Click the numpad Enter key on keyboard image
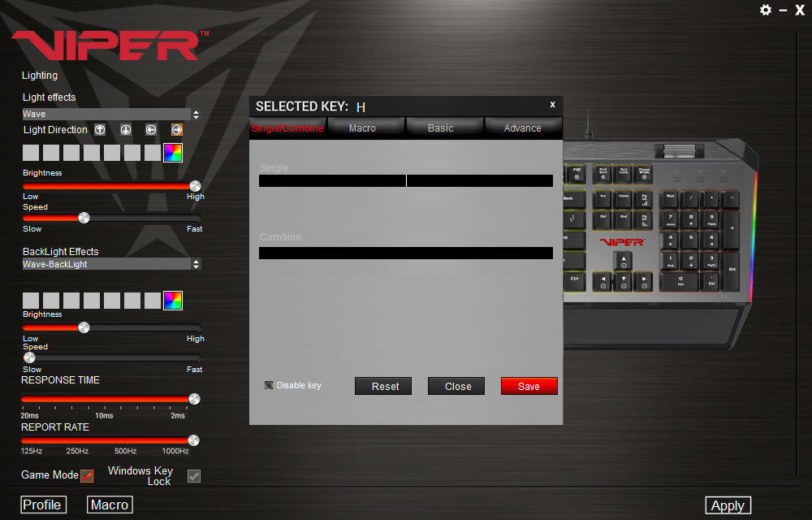This screenshot has width=812, height=520. (x=732, y=271)
